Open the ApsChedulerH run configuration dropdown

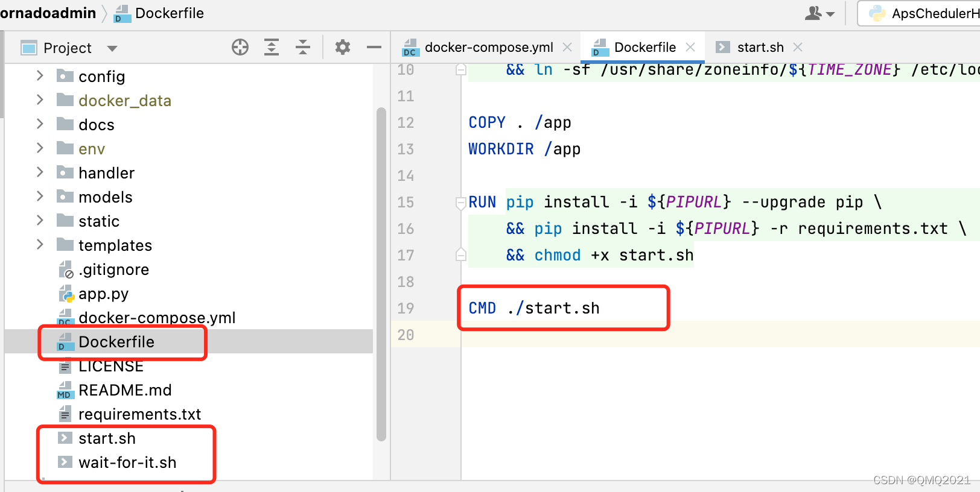[x=919, y=13]
